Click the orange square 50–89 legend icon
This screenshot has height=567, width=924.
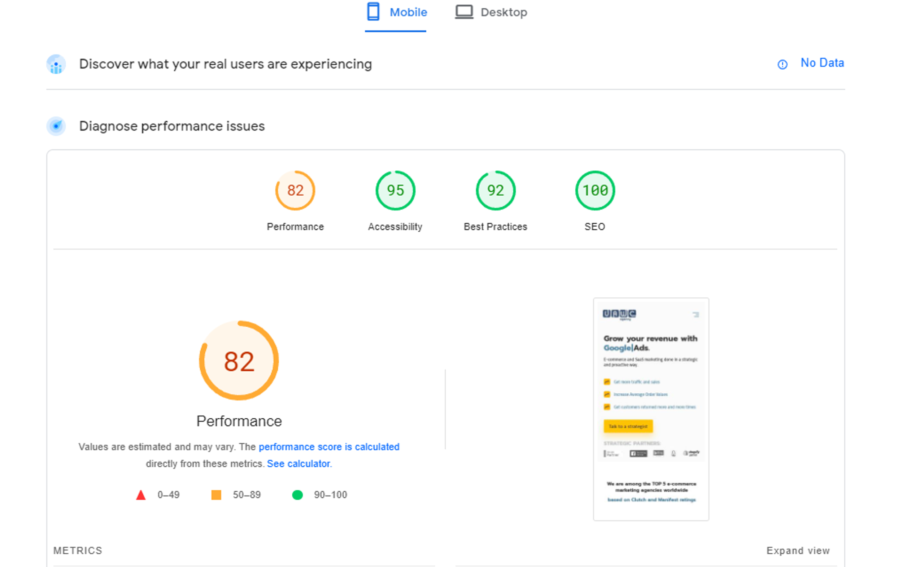(x=216, y=495)
